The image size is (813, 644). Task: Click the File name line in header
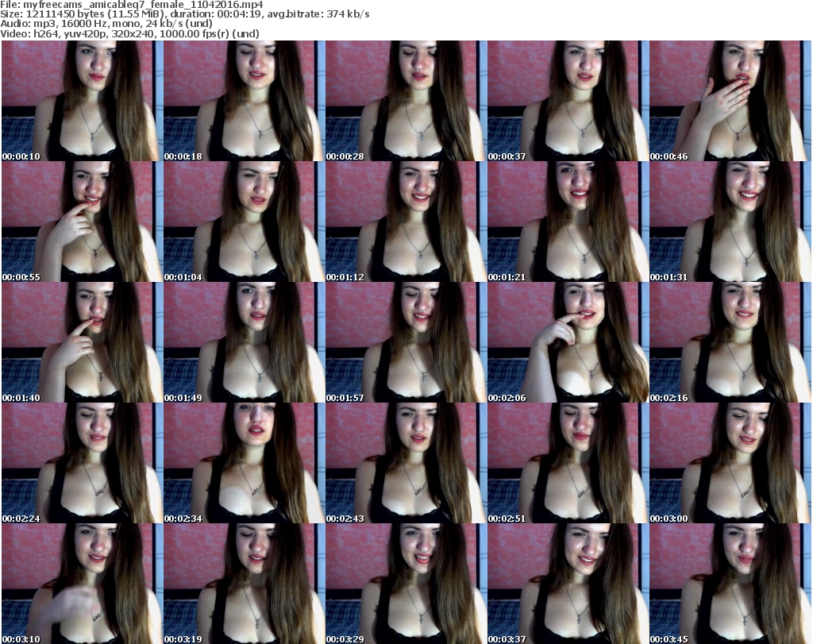pos(132,5)
